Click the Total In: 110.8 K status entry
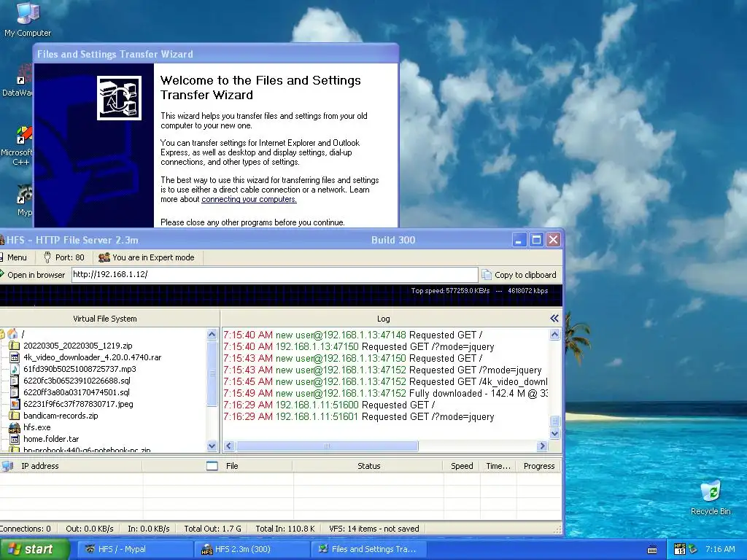Screen dimensions: 747x560 pyautogui.click(x=285, y=529)
